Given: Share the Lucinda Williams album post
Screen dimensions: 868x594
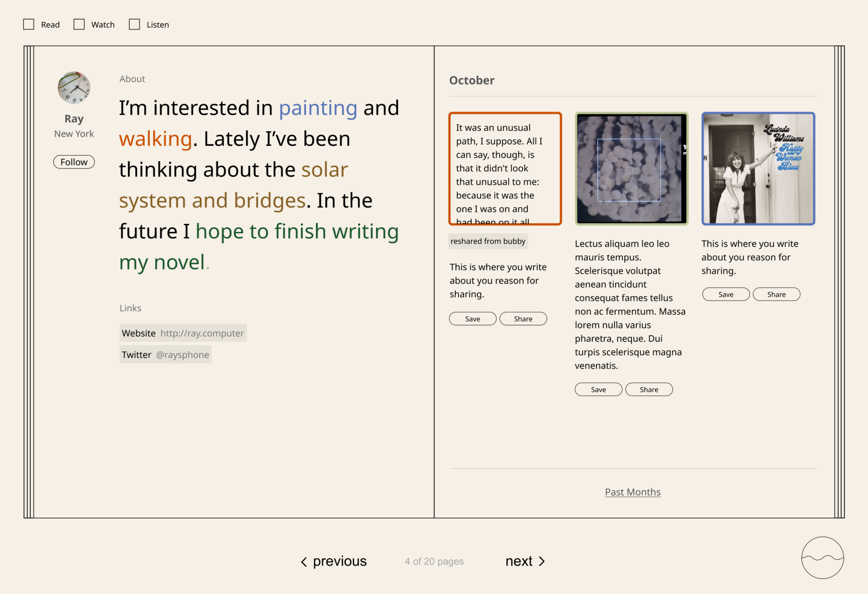Looking at the screenshot, I should click(x=776, y=294).
